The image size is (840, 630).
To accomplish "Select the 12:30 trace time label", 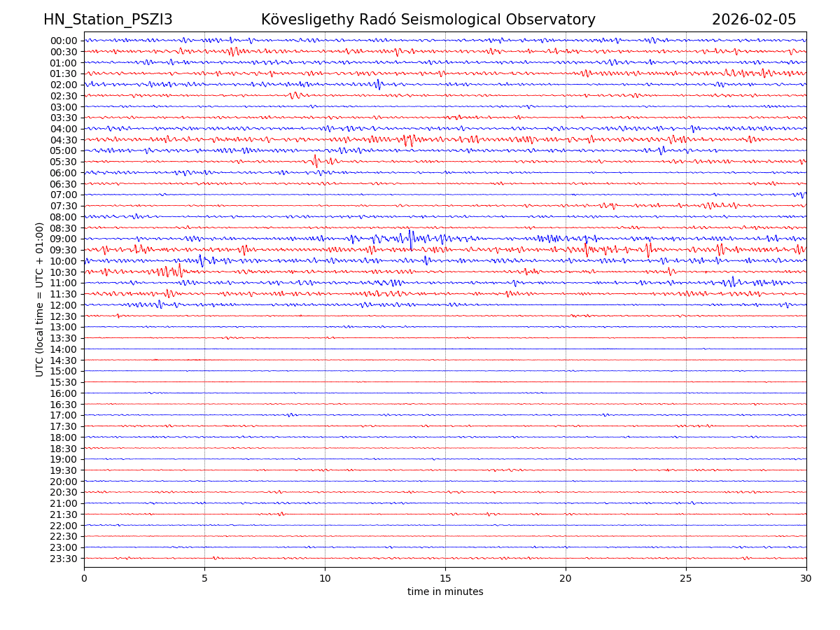I will 64,316.
